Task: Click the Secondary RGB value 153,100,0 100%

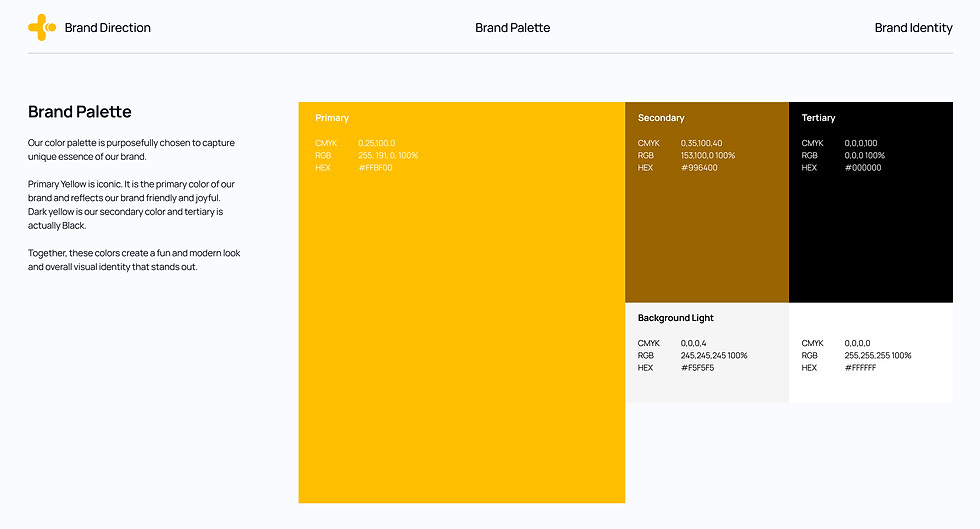Action: 708,155
